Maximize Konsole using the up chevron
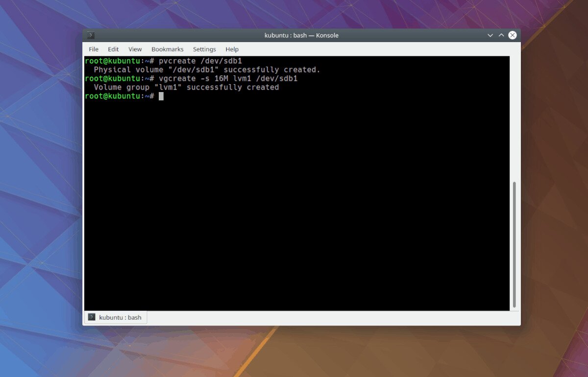The height and width of the screenshot is (377, 588). point(501,35)
